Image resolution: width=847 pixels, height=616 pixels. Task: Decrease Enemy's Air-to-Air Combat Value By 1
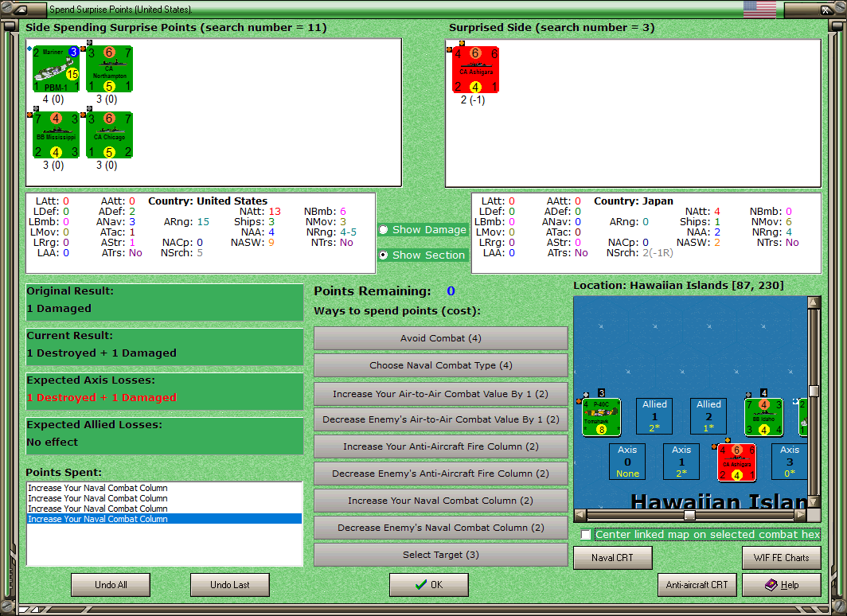(x=441, y=419)
